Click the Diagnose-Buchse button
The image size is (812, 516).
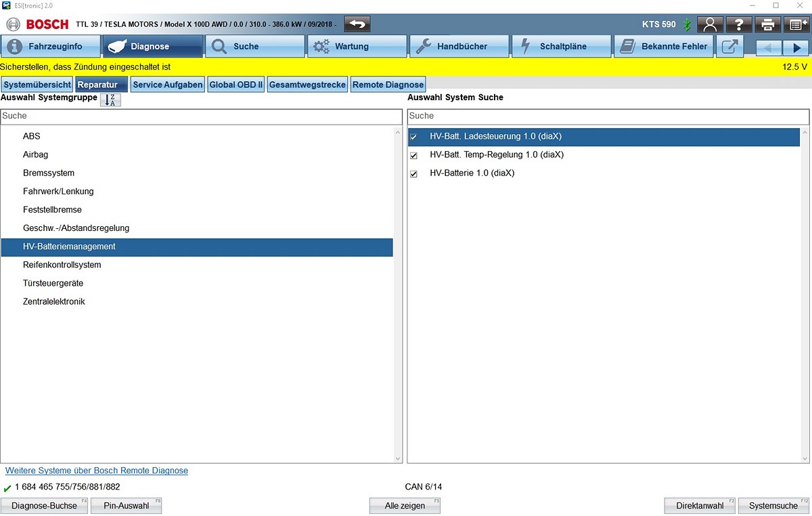pyautogui.click(x=45, y=506)
